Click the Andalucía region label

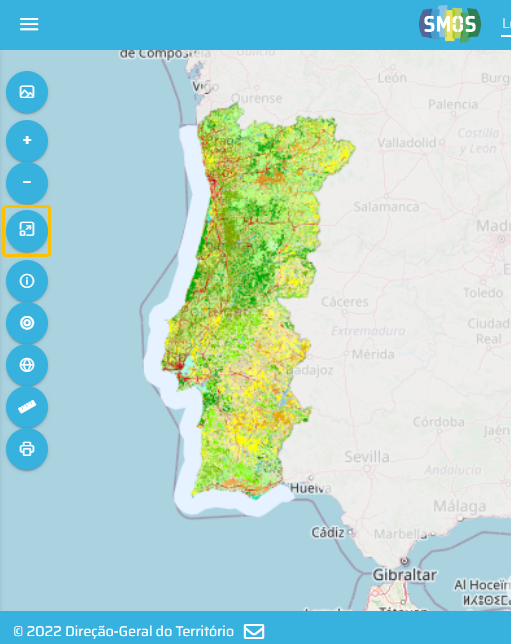click(x=453, y=470)
